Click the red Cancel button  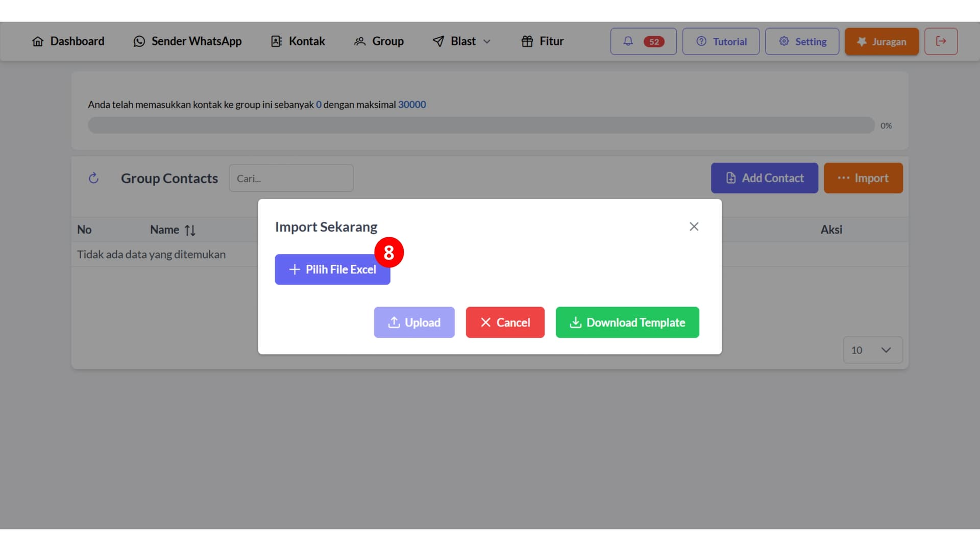pyautogui.click(x=505, y=322)
